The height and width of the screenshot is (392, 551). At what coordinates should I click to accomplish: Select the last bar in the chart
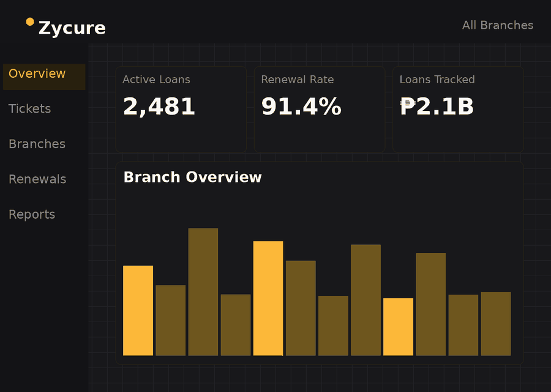(x=496, y=324)
